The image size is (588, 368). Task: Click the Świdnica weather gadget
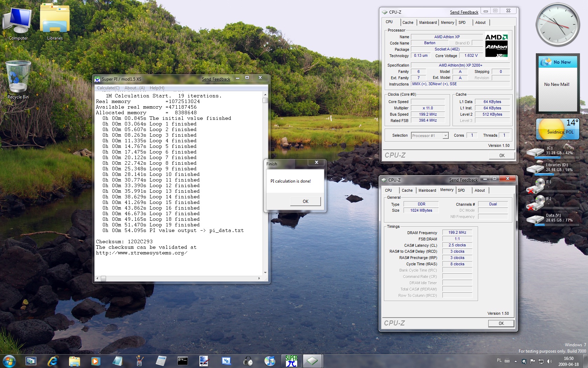[557, 130]
